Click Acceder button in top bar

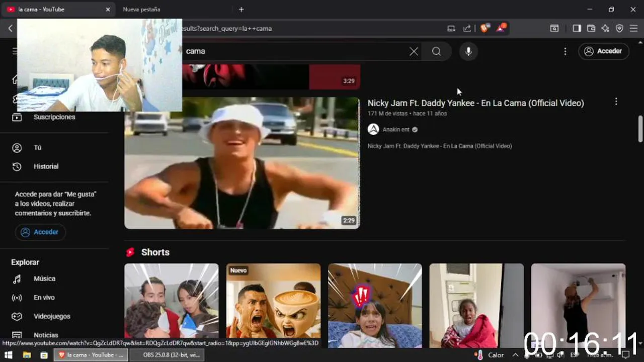point(604,51)
